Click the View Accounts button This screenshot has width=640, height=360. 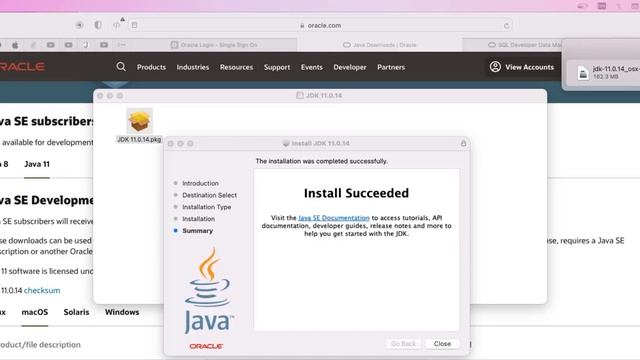522,67
